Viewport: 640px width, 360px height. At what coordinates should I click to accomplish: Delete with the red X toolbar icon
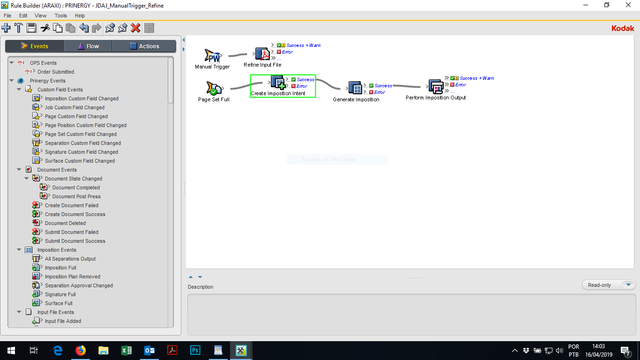[136, 28]
